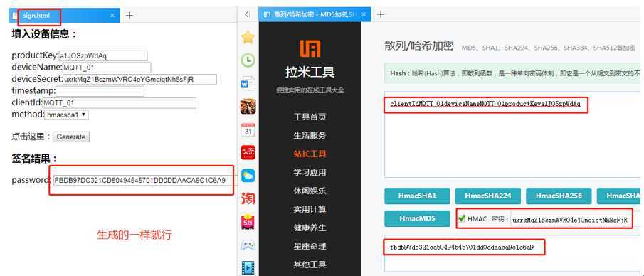Open a new tab beside sign.html
This screenshot has width=644, height=276.
point(129,15)
